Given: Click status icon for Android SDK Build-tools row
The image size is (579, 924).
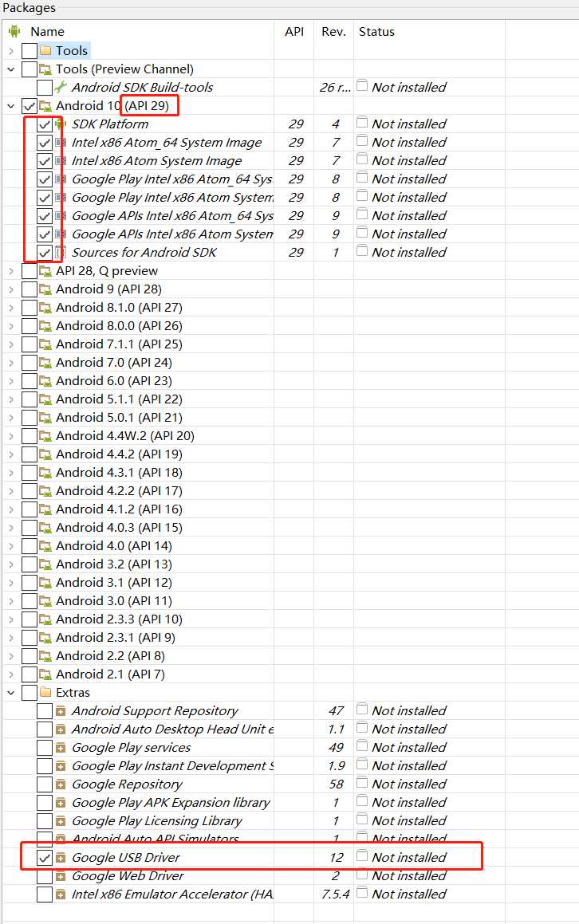Looking at the screenshot, I should 362,86.
